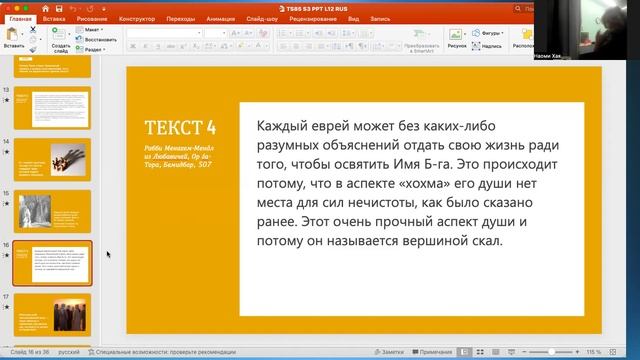Click the Вставить paste clipboard icon
This screenshot has height=360, width=640.
12,34
